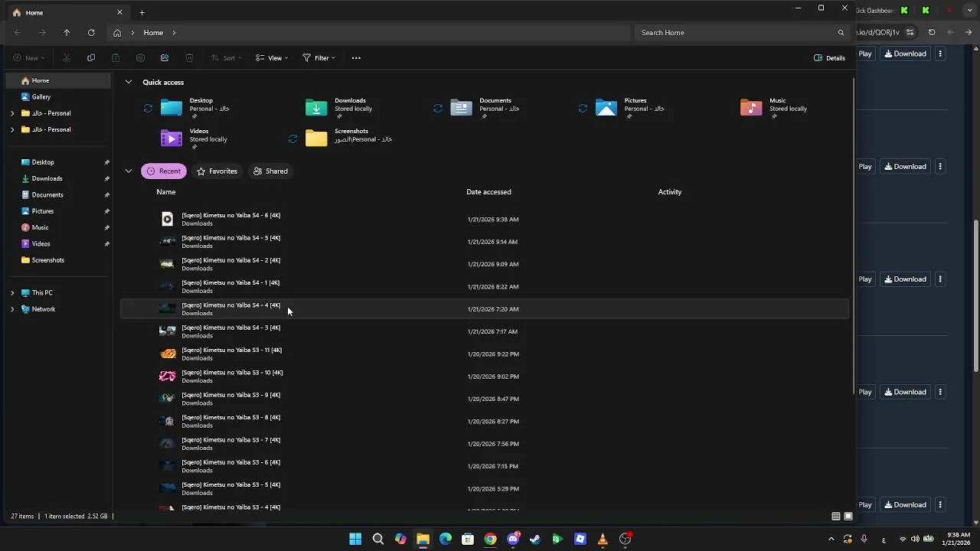The height and width of the screenshot is (551, 980).
Task: Select Kimetsu no Yaiba S4 - 2 file
Action: click(485, 264)
